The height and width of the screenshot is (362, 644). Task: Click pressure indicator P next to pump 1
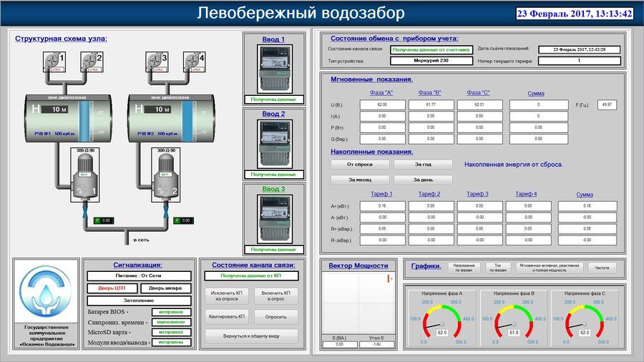[104, 221]
